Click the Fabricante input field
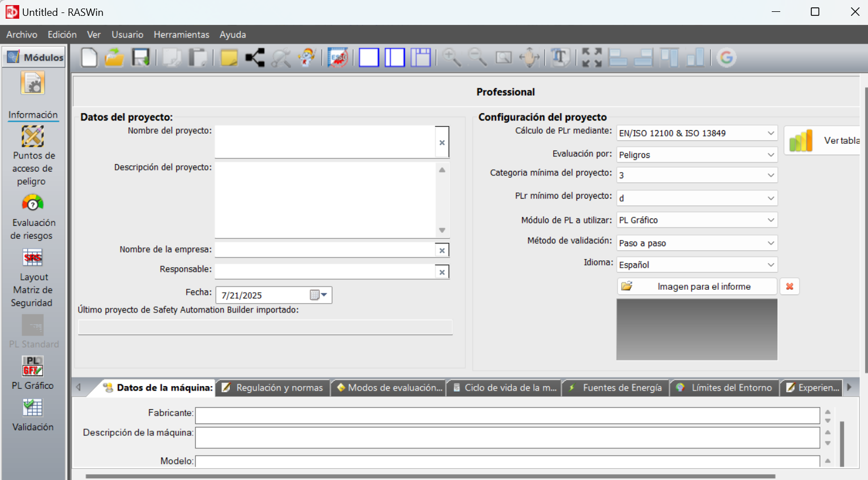 (x=507, y=415)
